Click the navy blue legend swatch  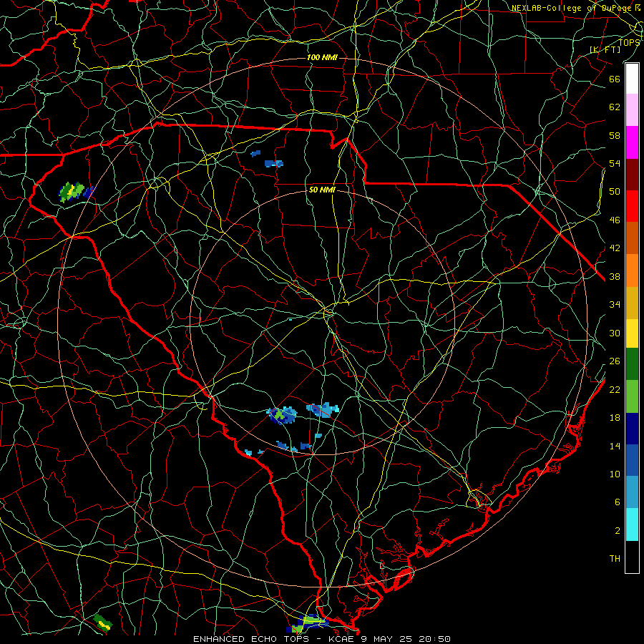[632, 429]
